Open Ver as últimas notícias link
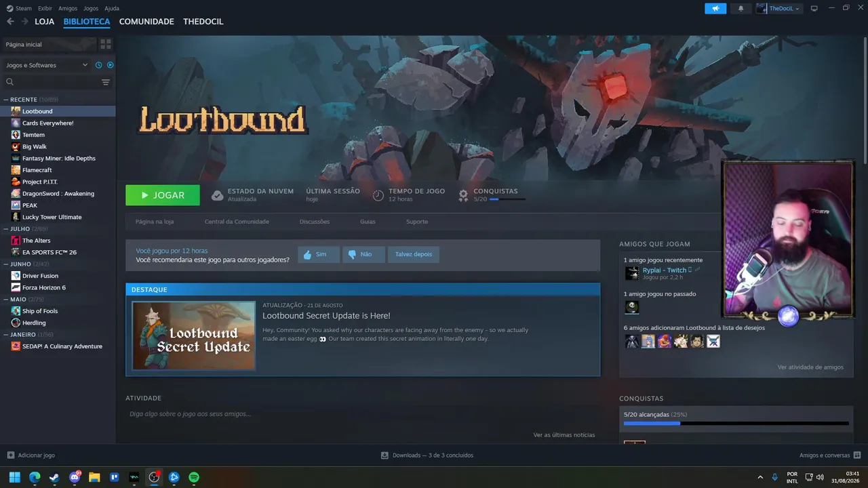The height and width of the screenshot is (488, 868). point(564,435)
